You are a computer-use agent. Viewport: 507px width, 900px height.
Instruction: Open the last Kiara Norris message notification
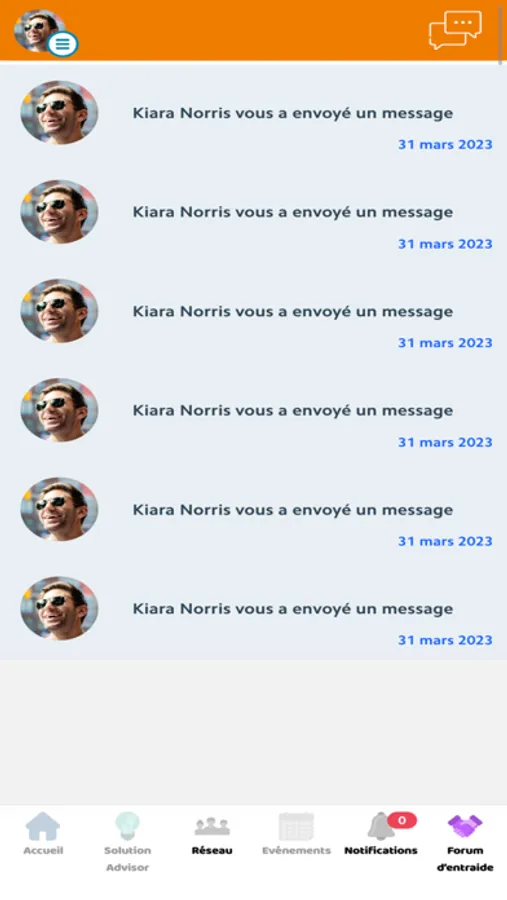point(253,610)
